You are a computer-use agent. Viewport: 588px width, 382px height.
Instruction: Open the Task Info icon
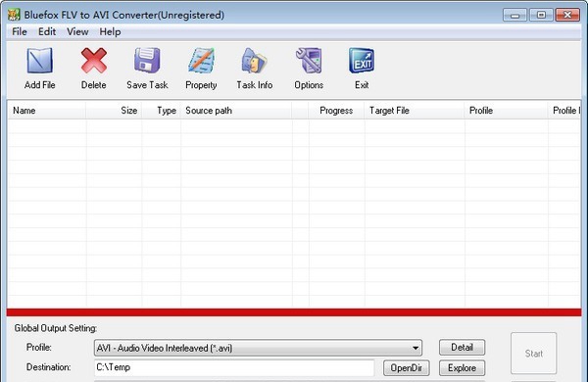click(x=255, y=61)
